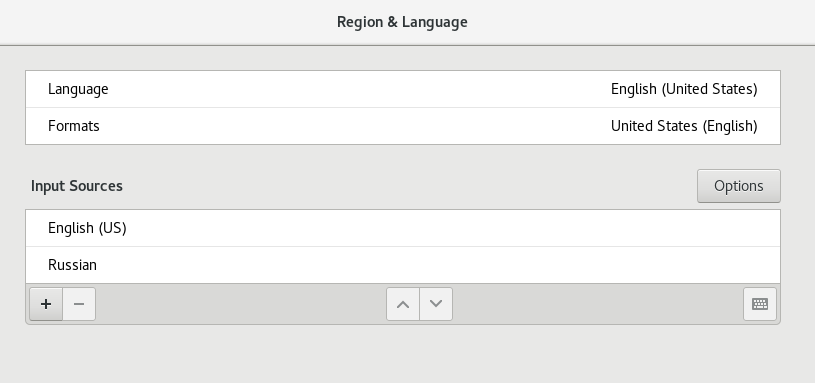Image resolution: width=815 pixels, height=383 pixels.
Task: Click the English (United States) language value
Action: tap(684, 89)
